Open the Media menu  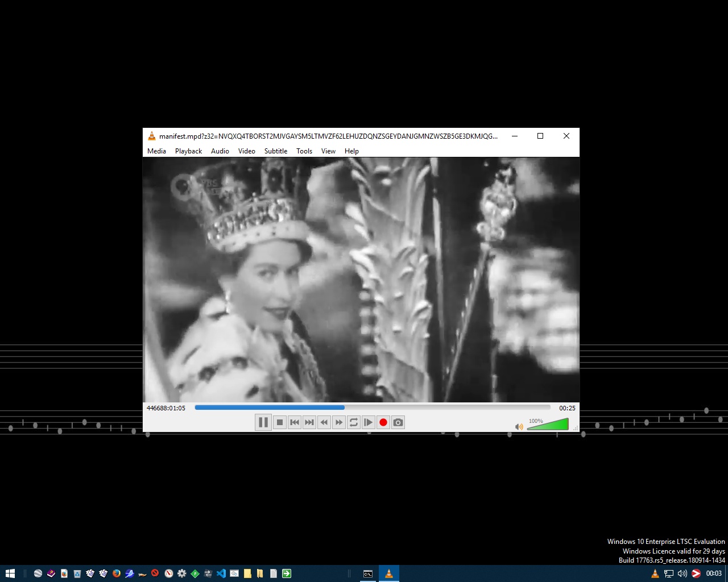(x=156, y=151)
